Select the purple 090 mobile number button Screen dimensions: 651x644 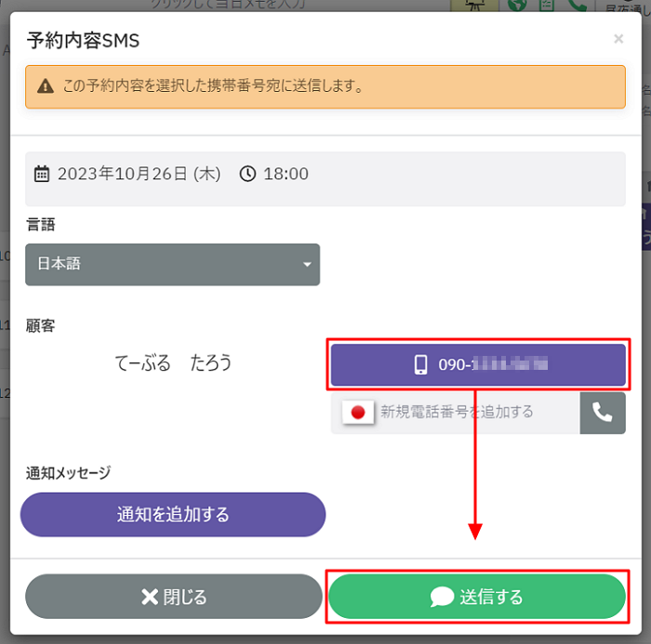[478, 364]
